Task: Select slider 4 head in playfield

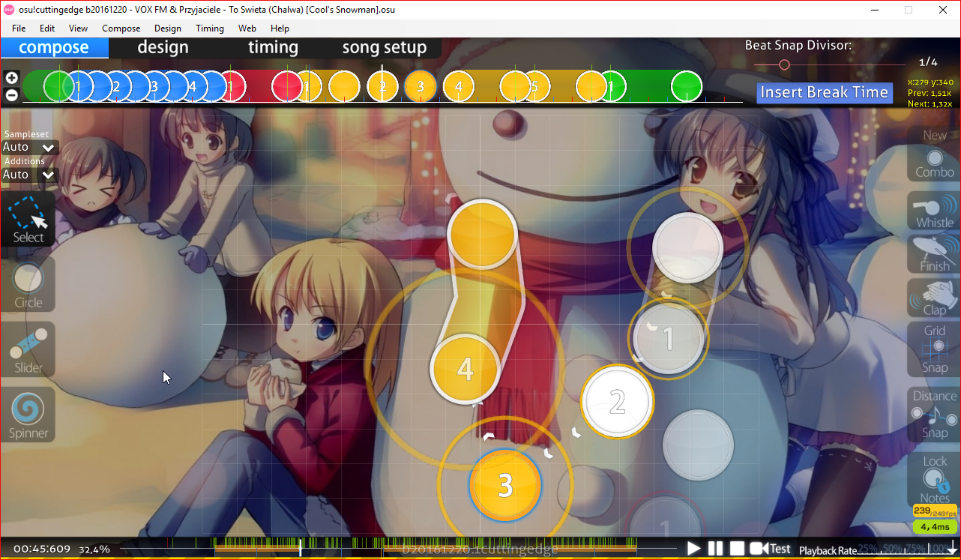Action: point(466,369)
